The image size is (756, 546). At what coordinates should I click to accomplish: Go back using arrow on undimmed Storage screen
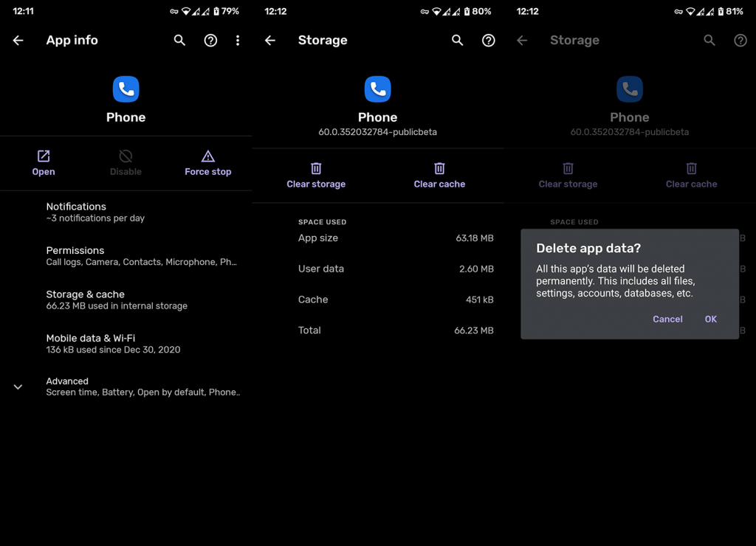coord(270,41)
